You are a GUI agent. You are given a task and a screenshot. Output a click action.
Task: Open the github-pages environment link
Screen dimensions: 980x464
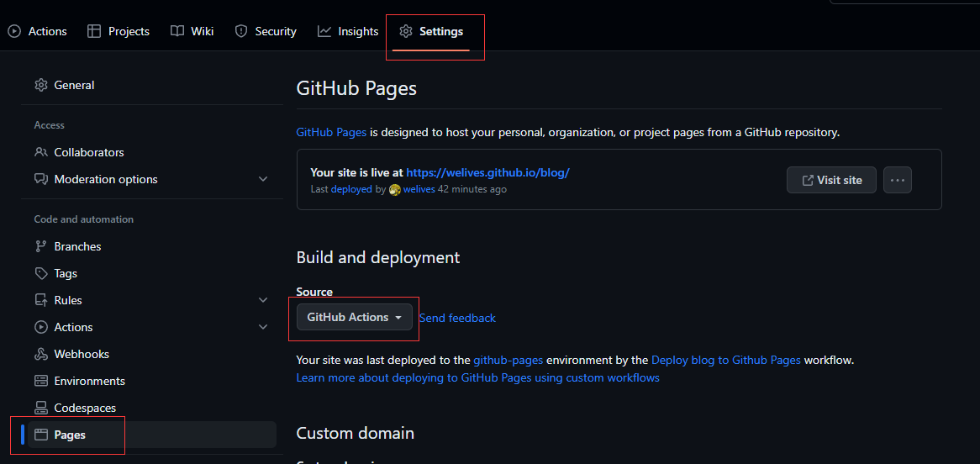[508, 361]
